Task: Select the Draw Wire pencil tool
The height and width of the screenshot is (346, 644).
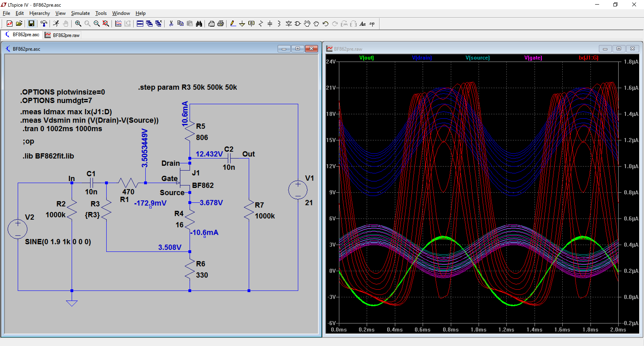Action: (x=233, y=24)
